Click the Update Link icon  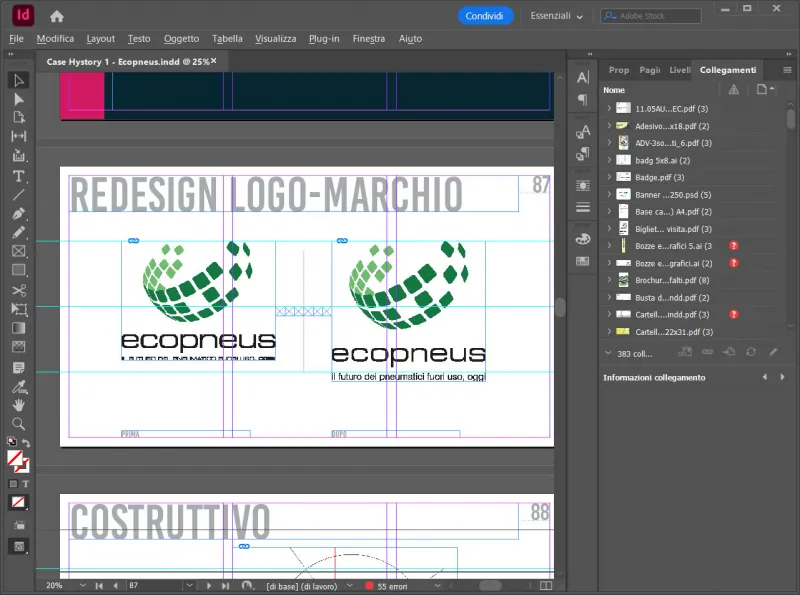pos(751,352)
